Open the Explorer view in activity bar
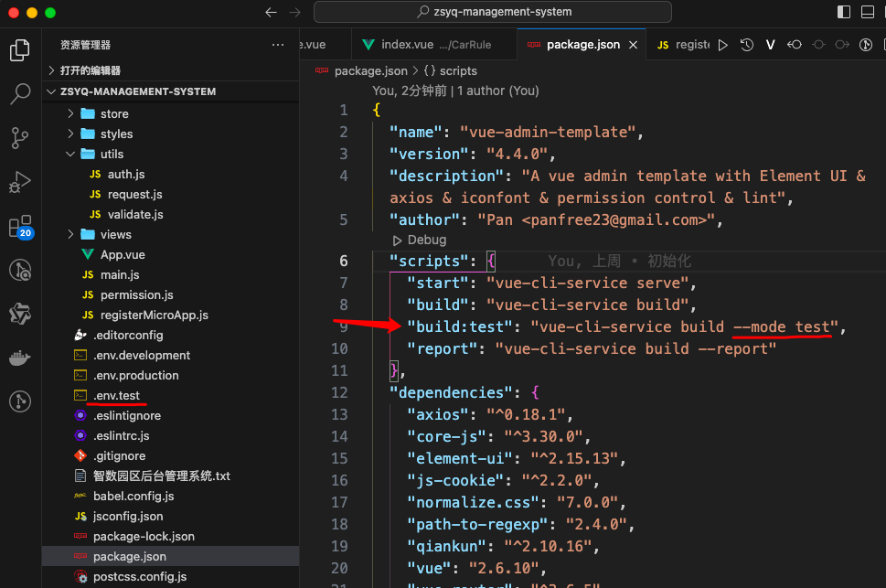886x588 pixels. (x=20, y=50)
